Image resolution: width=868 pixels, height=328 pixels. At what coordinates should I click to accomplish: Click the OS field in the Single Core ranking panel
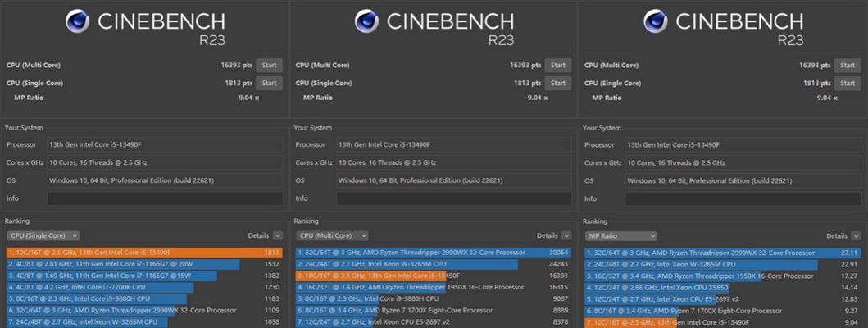165,180
